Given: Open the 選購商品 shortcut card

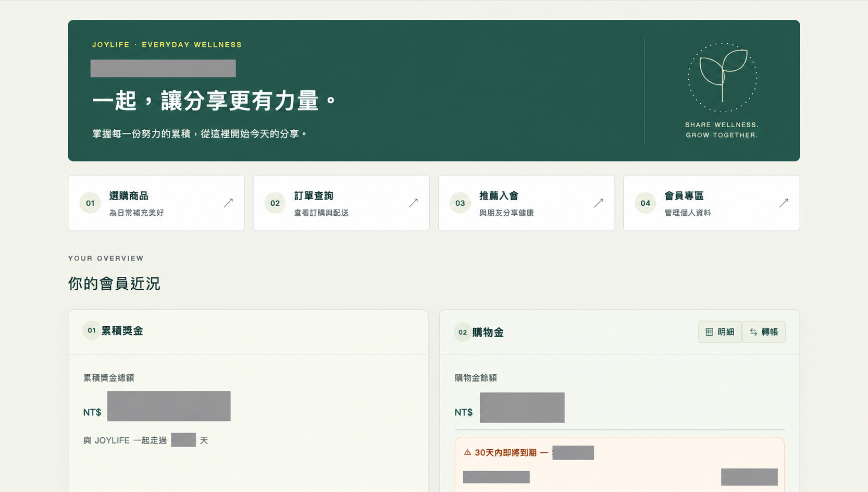Looking at the screenshot, I should (x=156, y=203).
